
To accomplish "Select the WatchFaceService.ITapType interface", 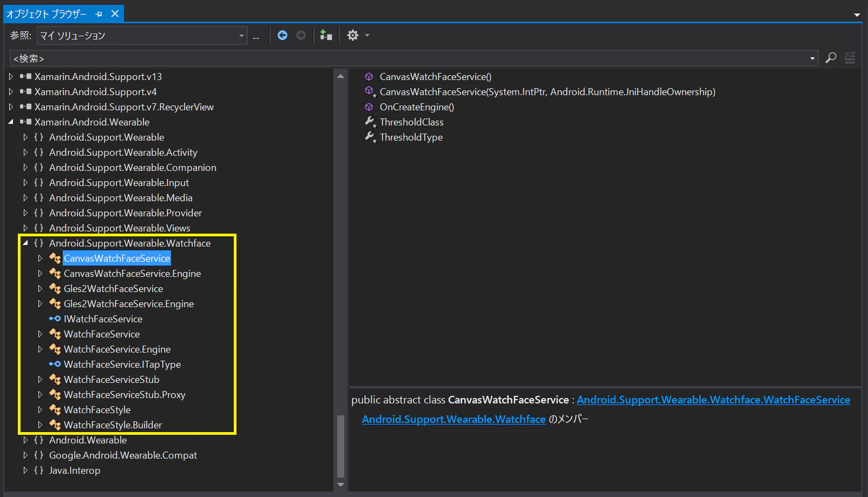I will point(122,365).
